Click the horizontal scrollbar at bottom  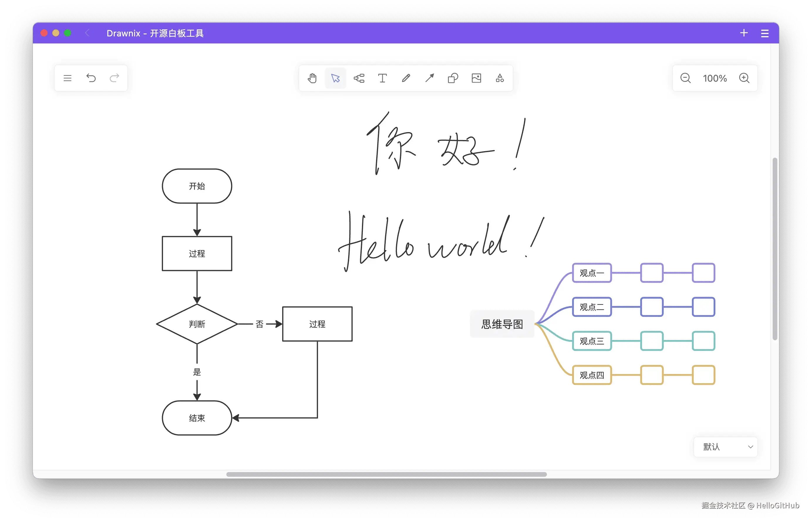386,474
